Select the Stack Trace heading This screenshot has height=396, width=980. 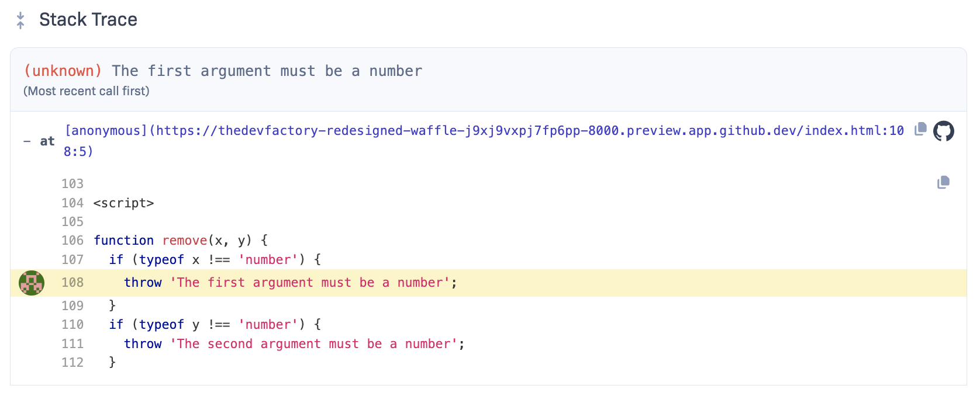(x=88, y=20)
